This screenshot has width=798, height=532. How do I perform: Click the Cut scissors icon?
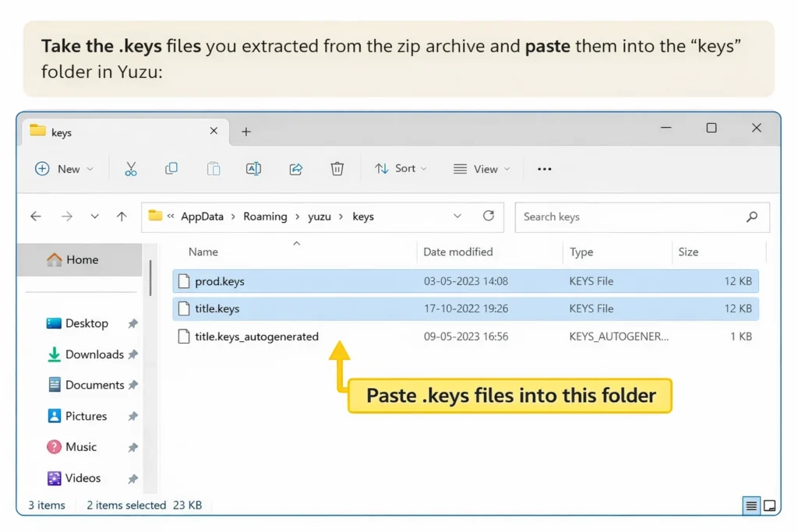tap(130, 169)
